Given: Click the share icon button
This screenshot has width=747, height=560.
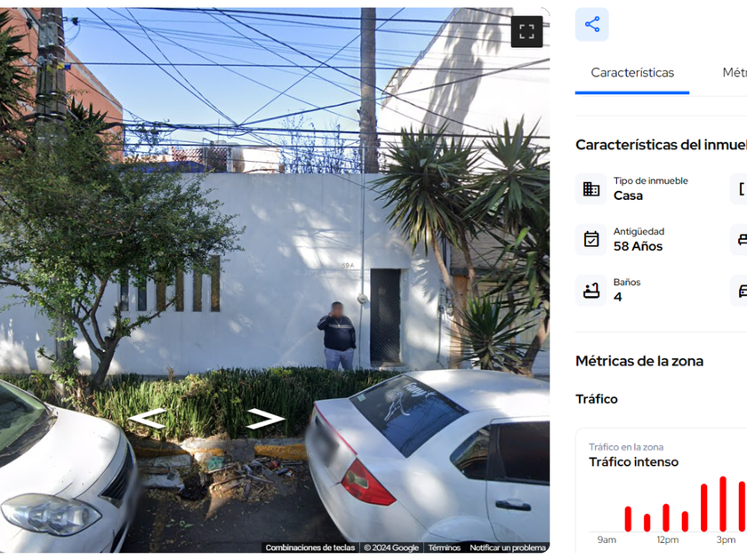Looking at the screenshot, I should click(x=591, y=24).
